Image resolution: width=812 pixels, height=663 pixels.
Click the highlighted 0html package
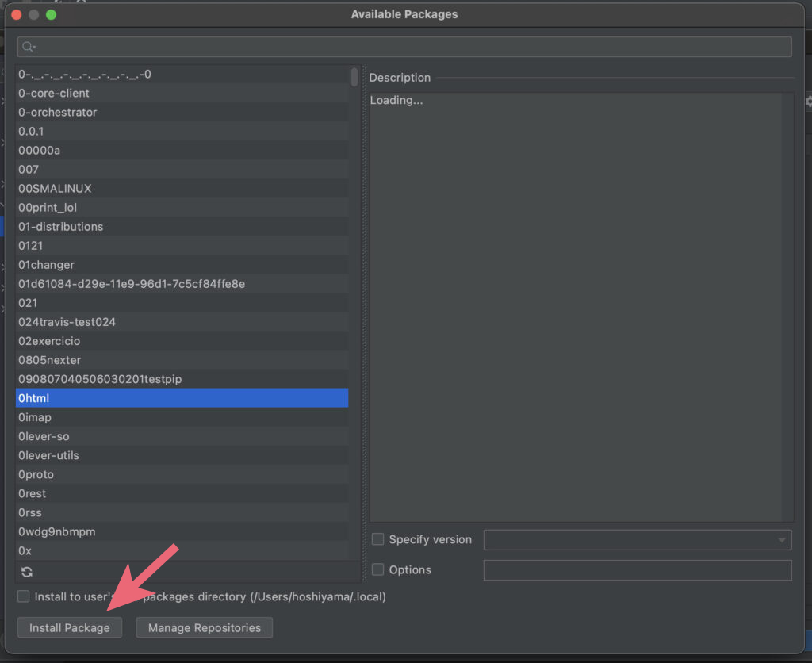[x=182, y=398]
